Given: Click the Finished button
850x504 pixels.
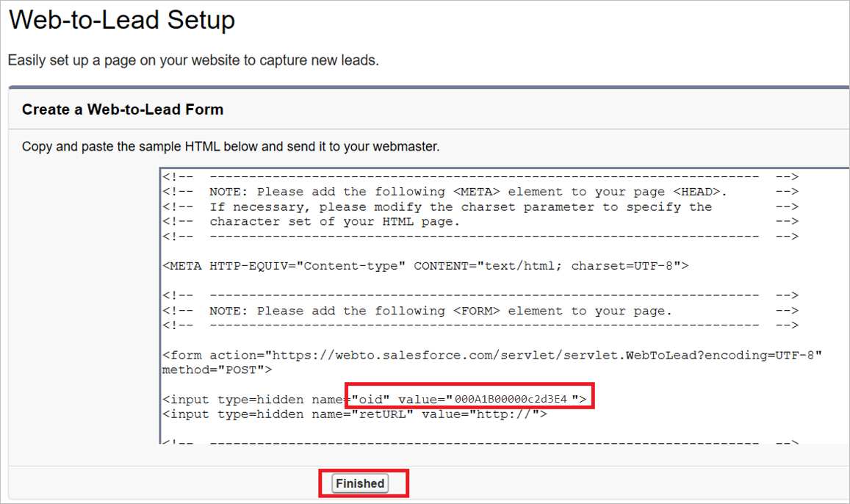Looking at the screenshot, I should coord(360,483).
